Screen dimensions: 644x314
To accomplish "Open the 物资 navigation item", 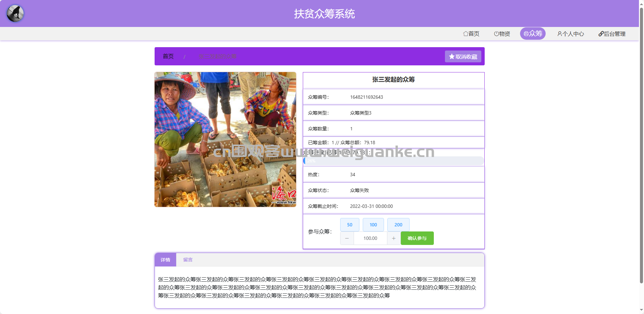I will [x=502, y=34].
